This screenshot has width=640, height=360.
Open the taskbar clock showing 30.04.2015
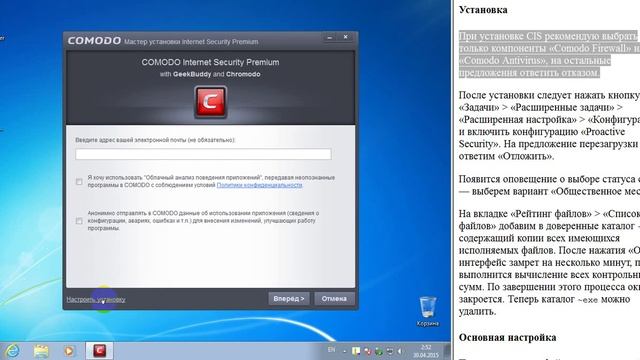coord(426,351)
